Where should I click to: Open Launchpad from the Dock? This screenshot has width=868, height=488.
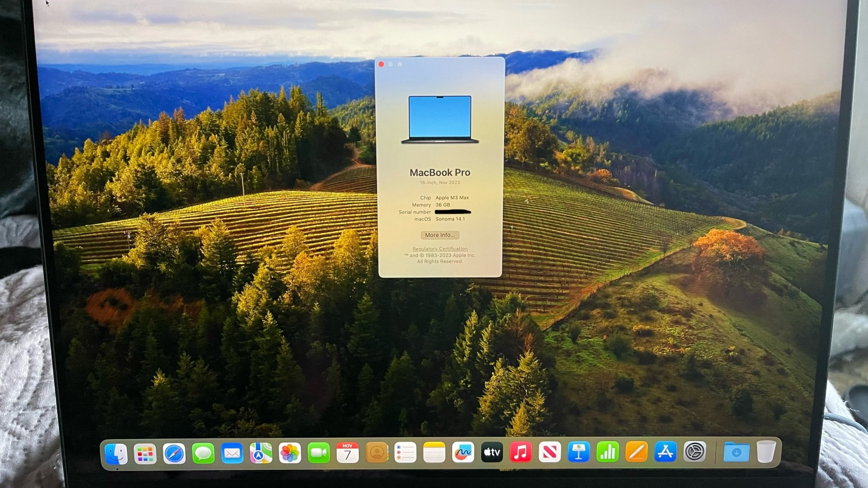pos(145,453)
